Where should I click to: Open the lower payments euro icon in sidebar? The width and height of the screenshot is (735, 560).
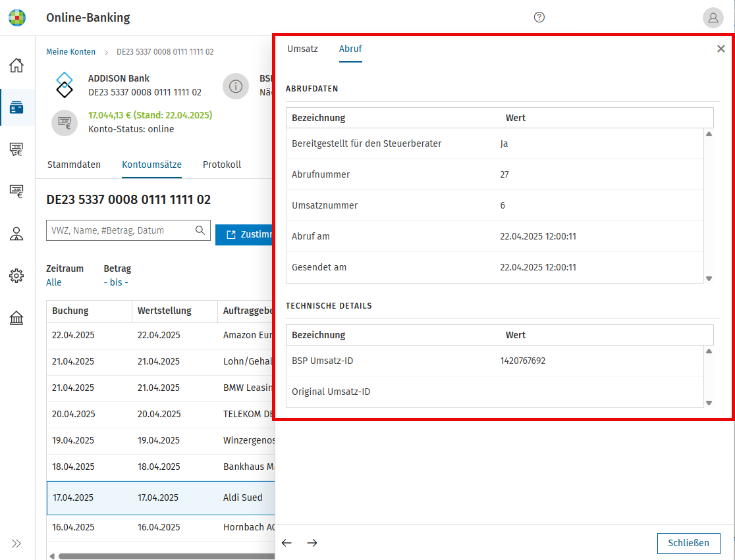16,191
